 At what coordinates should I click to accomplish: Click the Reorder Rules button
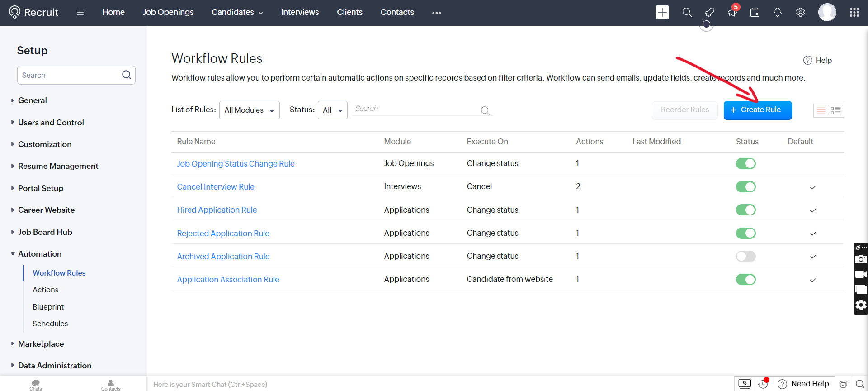click(684, 110)
